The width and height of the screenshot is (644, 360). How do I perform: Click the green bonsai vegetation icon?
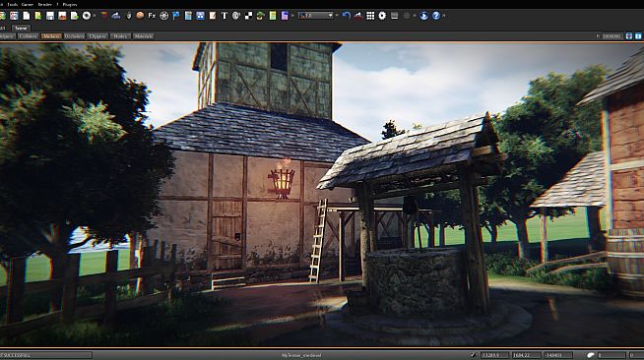[x=260, y=16]
